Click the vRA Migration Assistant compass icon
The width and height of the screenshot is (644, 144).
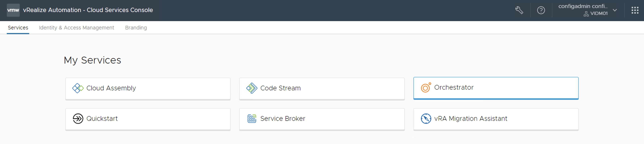click(x=426, y=118)
